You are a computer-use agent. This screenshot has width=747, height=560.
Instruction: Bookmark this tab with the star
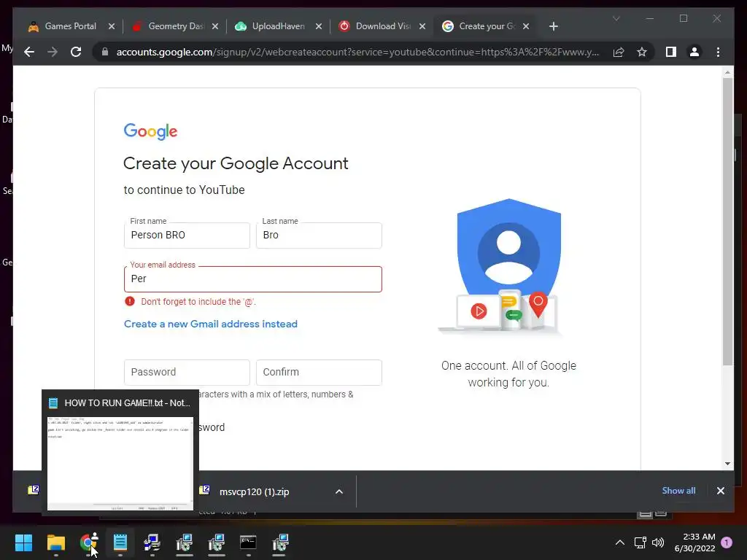pyautogui.click(x=642, y=52)
